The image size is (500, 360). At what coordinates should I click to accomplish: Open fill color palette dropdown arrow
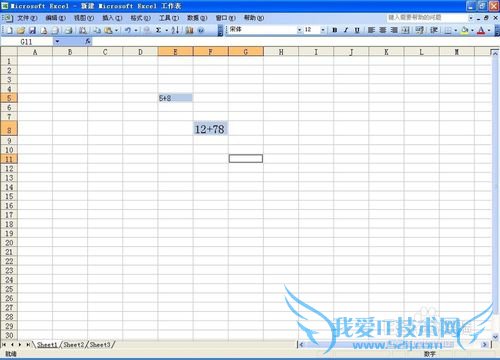(472, 30)
